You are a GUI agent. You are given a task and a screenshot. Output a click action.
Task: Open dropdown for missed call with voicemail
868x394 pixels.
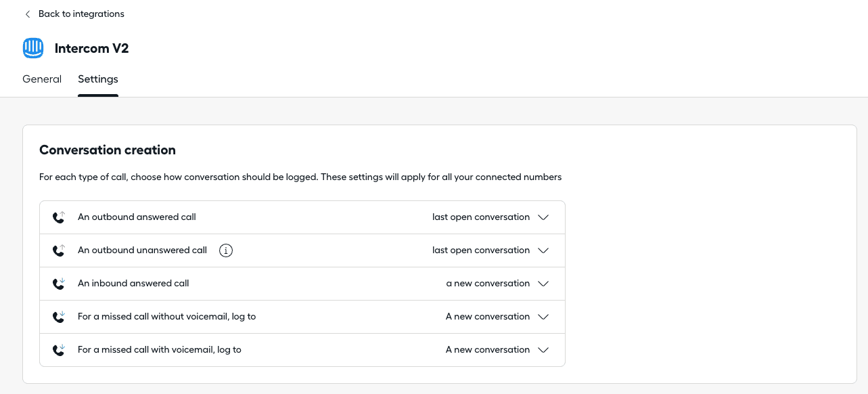(543, 350)
